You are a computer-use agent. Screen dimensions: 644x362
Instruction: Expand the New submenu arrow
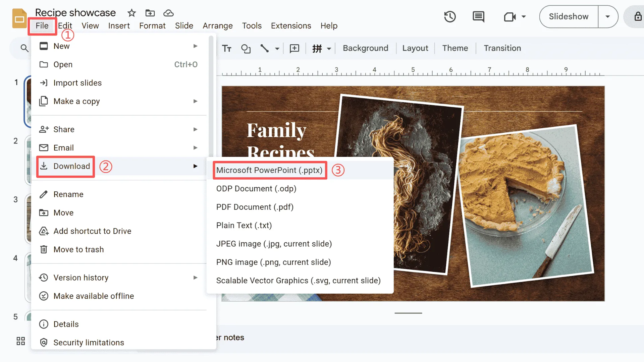(x=195, y=46)
